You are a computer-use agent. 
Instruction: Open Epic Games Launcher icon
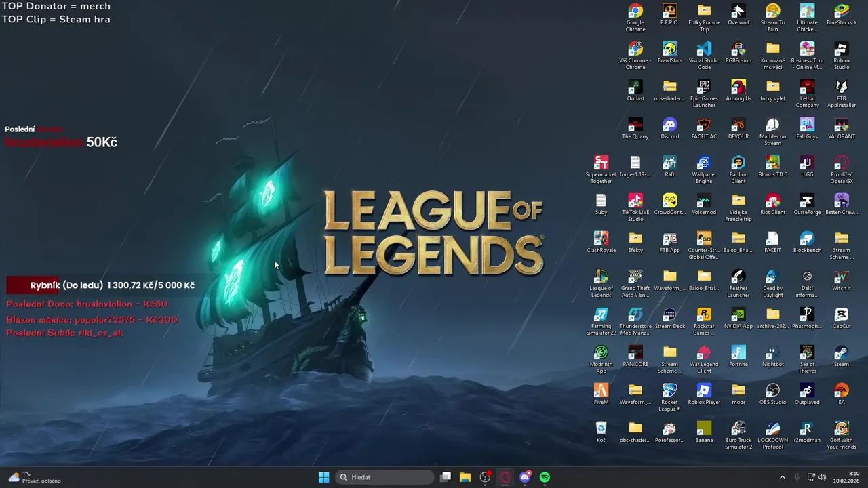coord(704,94)
